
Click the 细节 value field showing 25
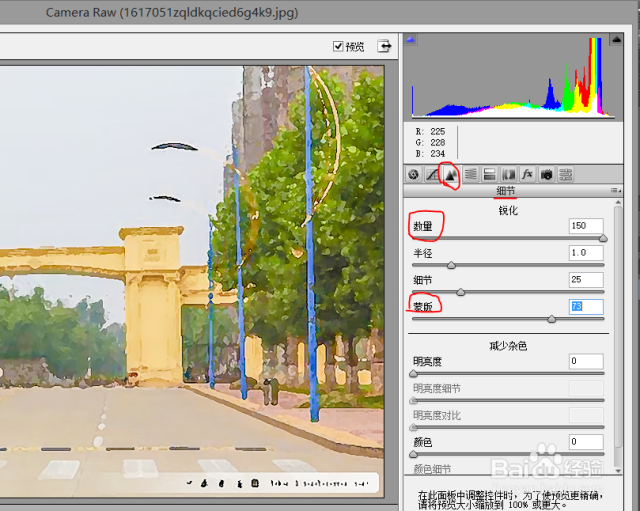point(586,280)
